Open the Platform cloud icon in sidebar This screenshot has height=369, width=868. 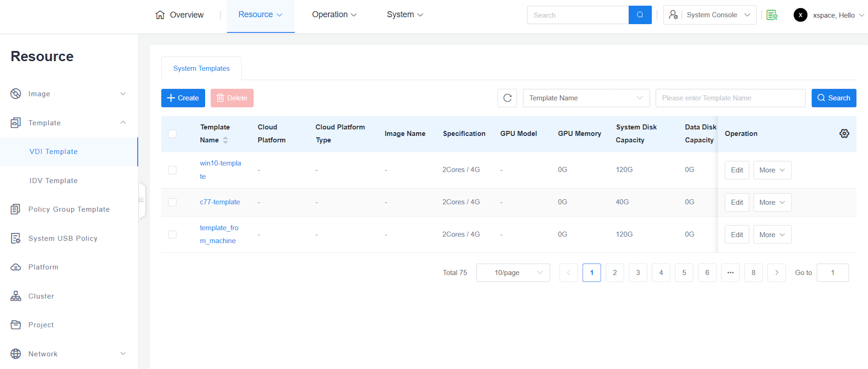click(15, 267)
